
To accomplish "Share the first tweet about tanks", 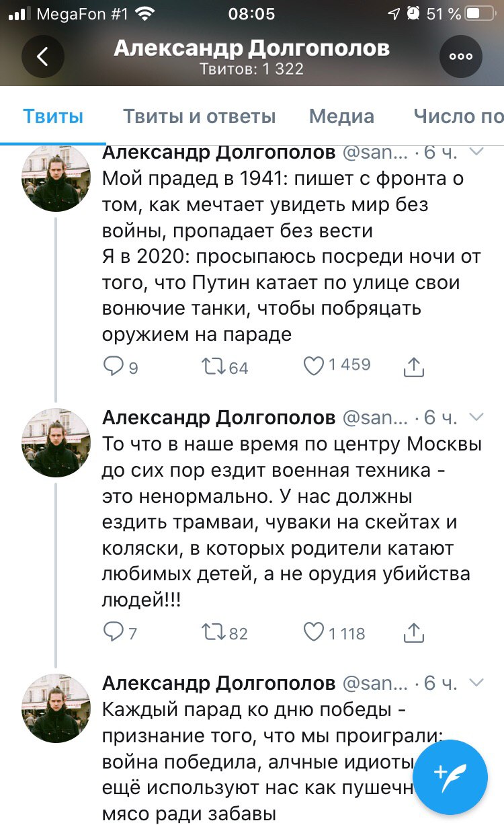I will click(414, 366).
